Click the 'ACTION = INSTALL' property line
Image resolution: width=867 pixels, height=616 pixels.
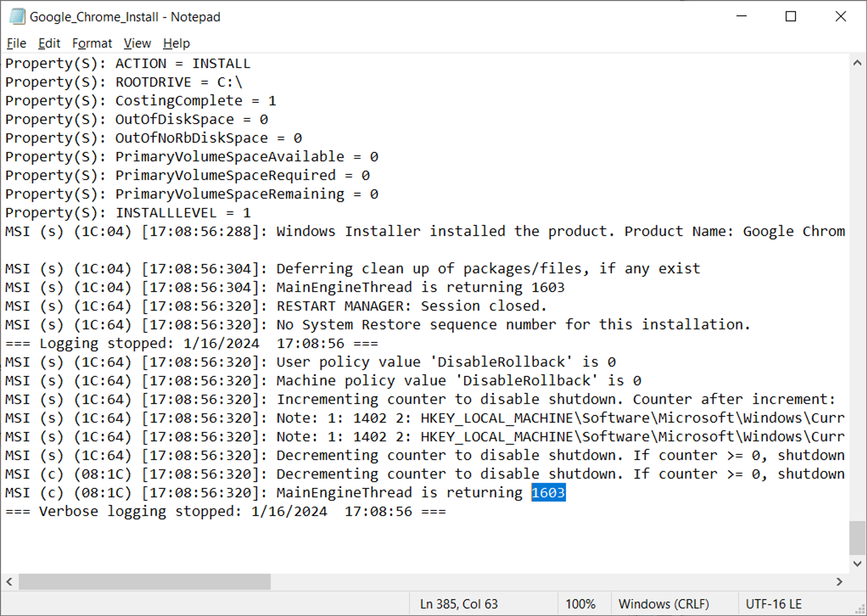pyautogui.click(x=128, y=63)
